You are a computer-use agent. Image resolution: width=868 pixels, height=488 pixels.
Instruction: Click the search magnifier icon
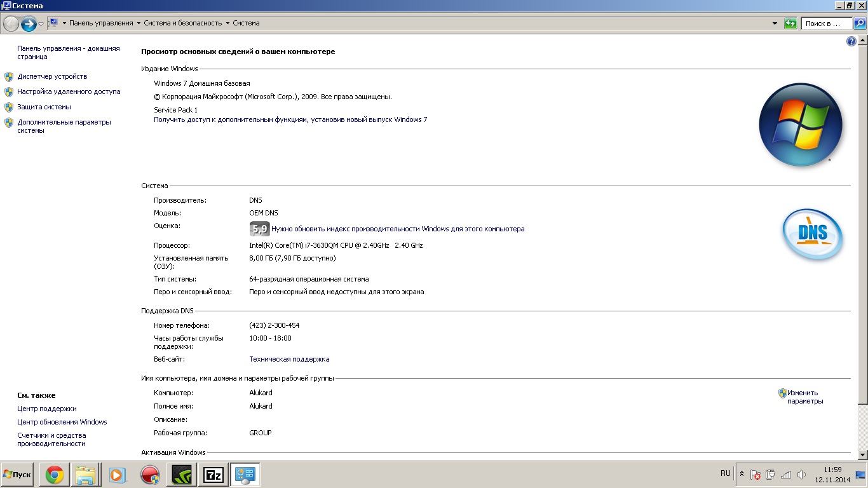pos(860,24)
